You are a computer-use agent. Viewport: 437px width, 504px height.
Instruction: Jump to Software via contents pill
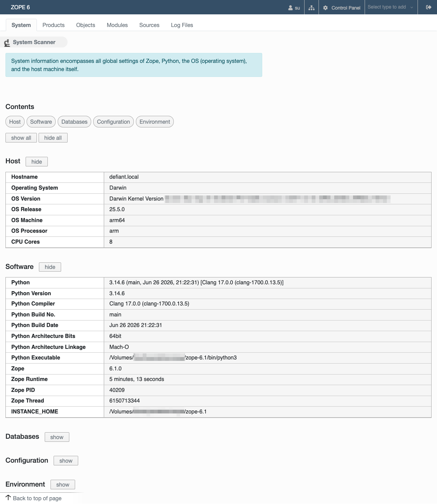point(41,122)
